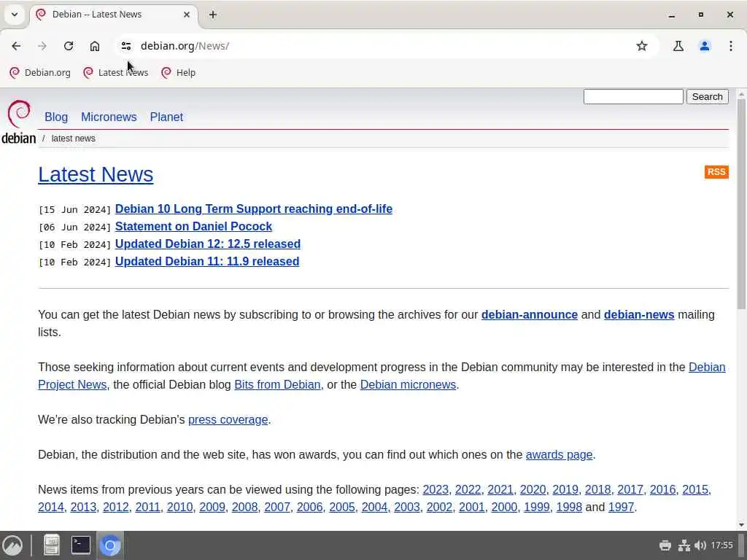This screenshot has height=560, width=747.
Task: Open the 2015 news archive
Action: coord(695,489)
